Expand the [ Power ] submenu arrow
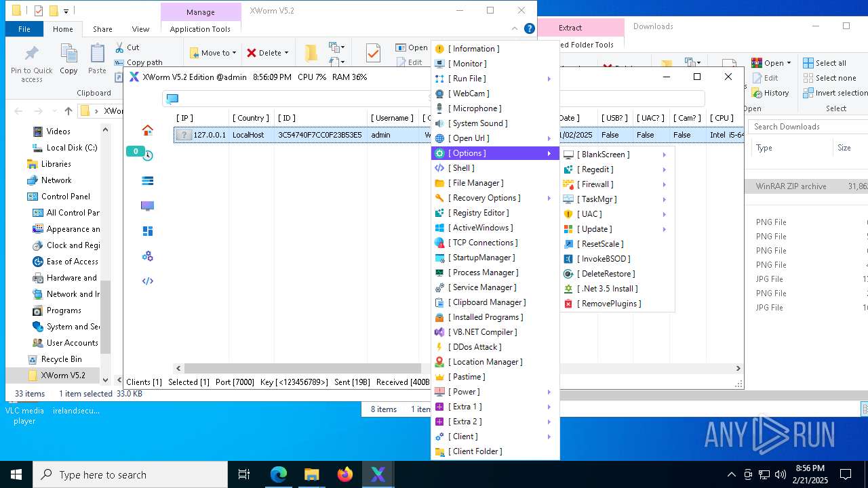Image resolution: width=868 pixels, height=488 pixels. point(549,392)
